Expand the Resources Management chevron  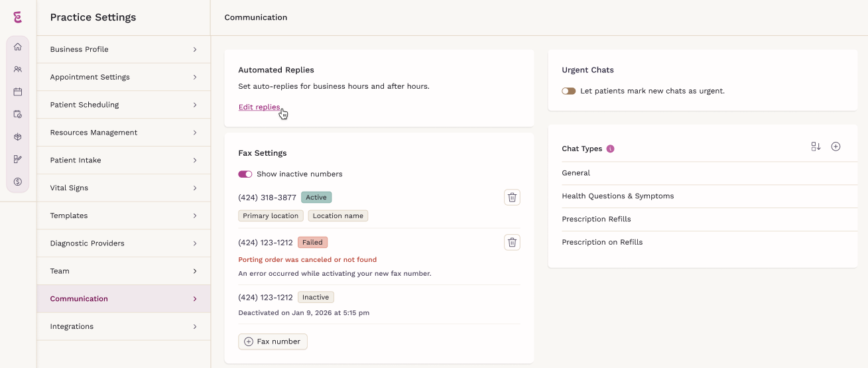pyautogui.click(x=195, y=133)
